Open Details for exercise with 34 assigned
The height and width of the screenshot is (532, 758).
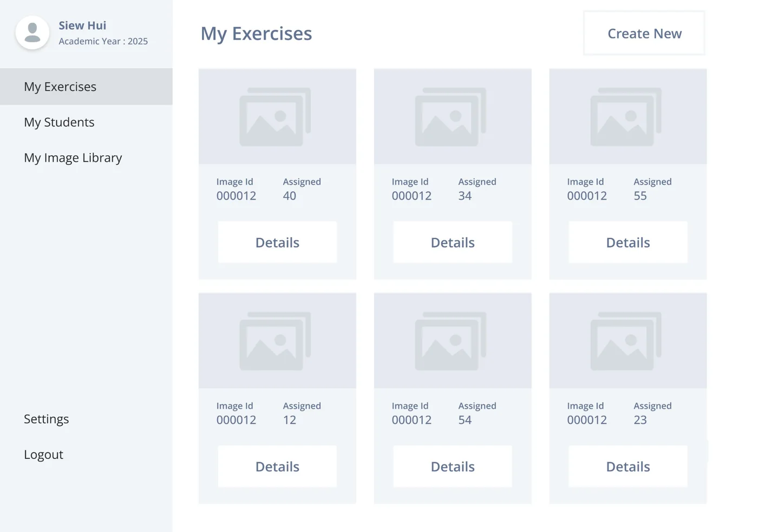coord(453,242)
